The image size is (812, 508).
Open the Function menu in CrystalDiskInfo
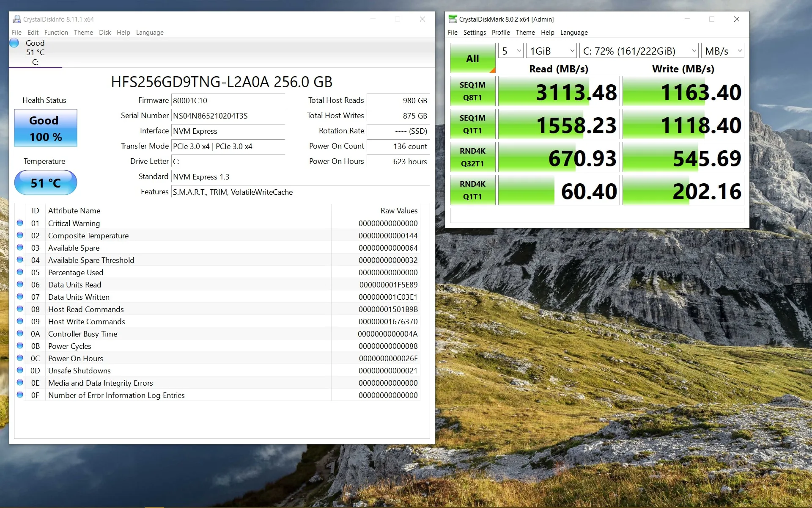coord(56,33)
